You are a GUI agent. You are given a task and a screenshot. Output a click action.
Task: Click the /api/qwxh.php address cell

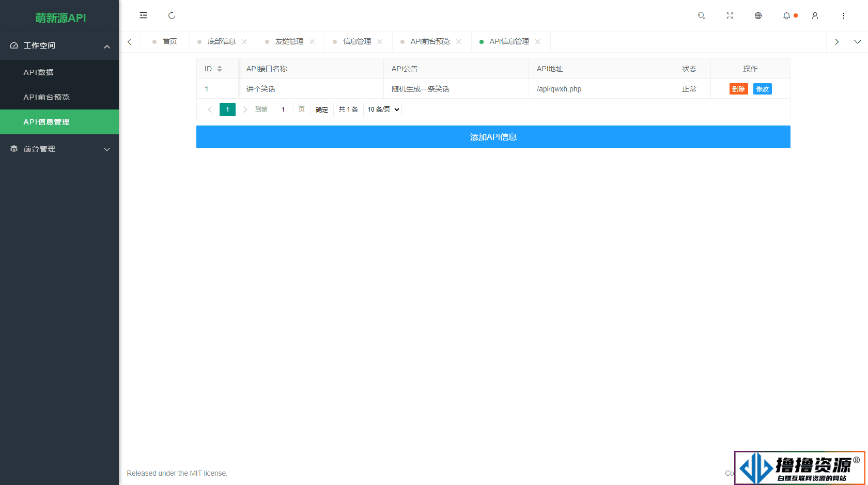601,89
